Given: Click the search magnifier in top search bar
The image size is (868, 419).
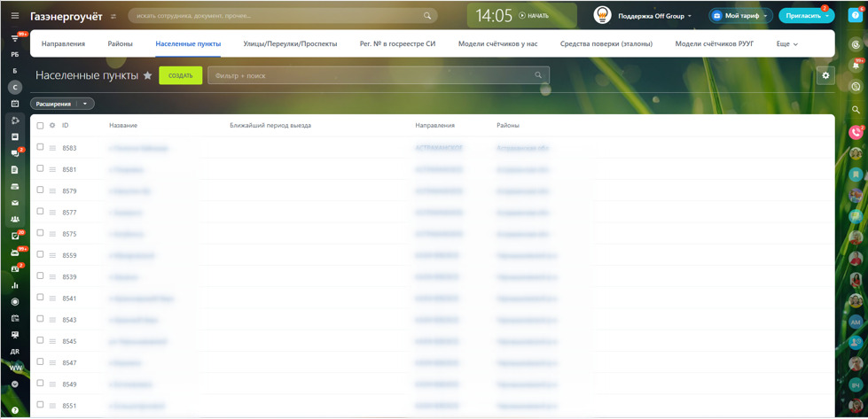Looking at the screenshot, I should (x=426, y=15).
